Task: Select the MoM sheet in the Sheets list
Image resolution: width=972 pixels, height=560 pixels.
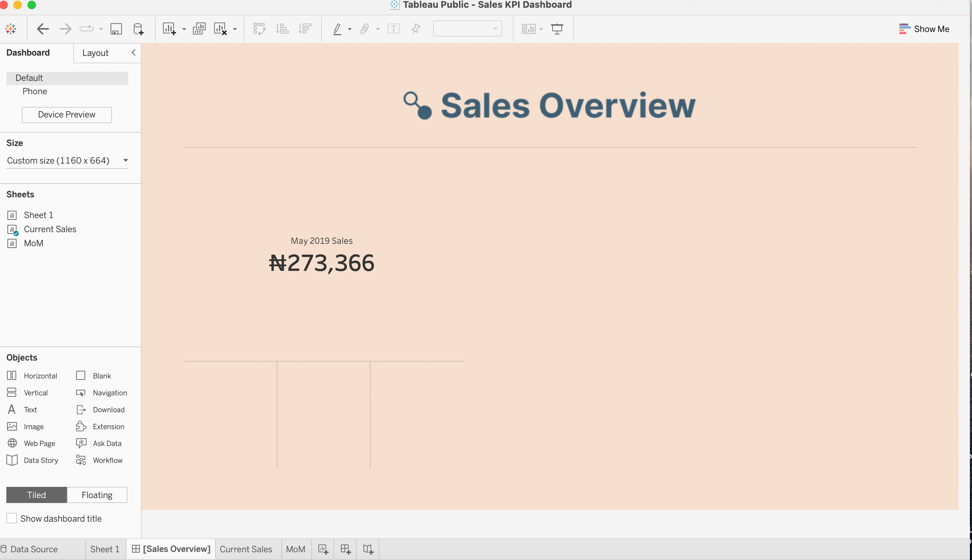Action: (33, 243)
